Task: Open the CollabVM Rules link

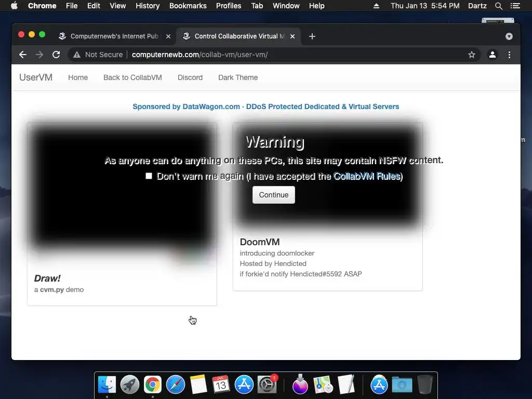Action: tap(367, 176)
